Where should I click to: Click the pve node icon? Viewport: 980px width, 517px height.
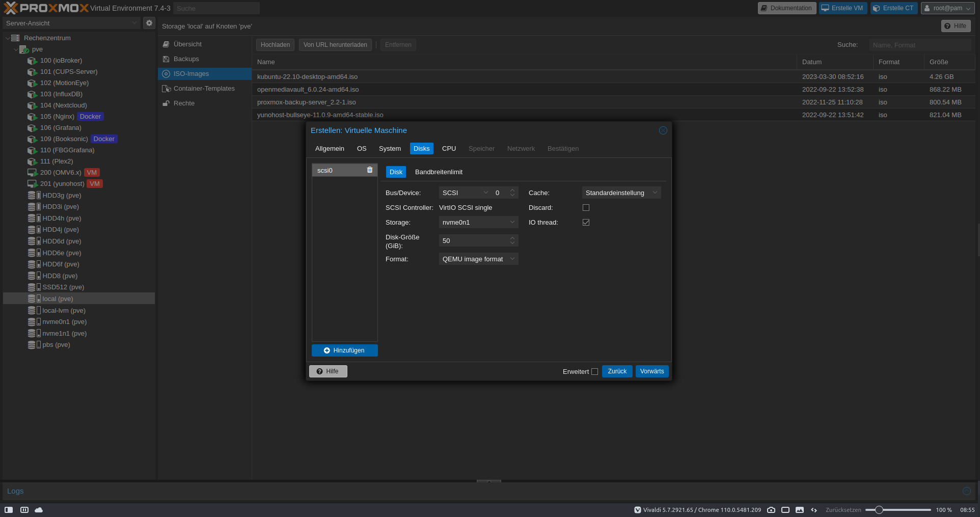pyautogui.click(x=24, y=49)
